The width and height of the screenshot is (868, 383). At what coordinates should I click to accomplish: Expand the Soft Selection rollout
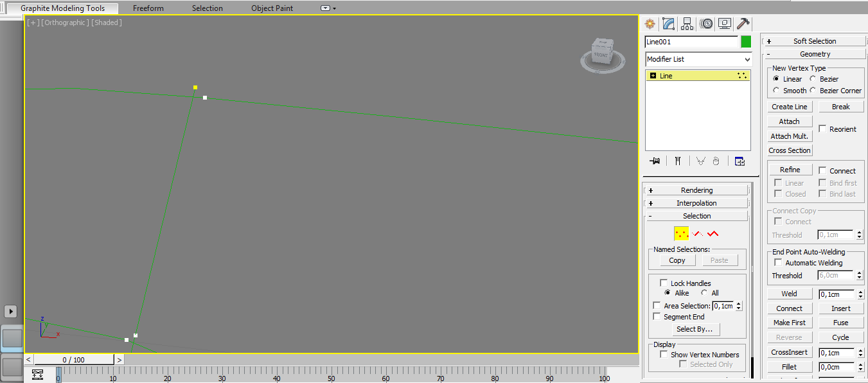[814, 41]
